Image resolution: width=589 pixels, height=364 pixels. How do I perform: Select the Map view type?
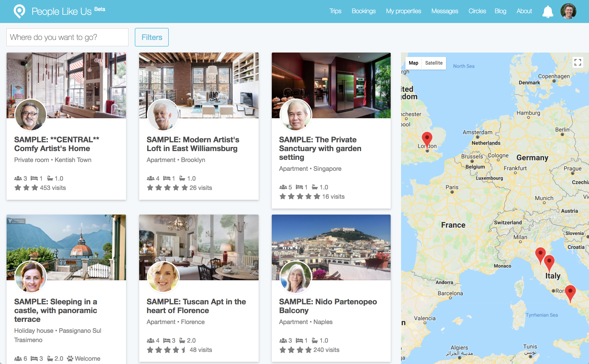(413, 63)
